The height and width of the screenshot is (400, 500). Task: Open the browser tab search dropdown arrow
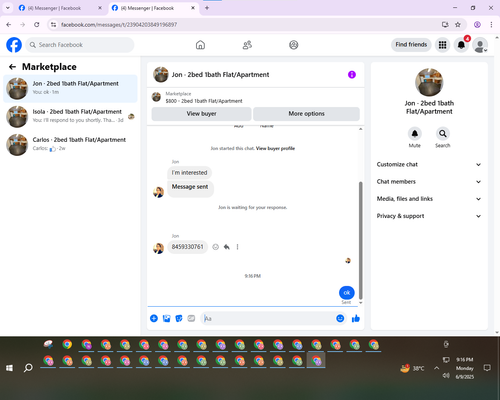pyautogui.click(x=7, y=8)
